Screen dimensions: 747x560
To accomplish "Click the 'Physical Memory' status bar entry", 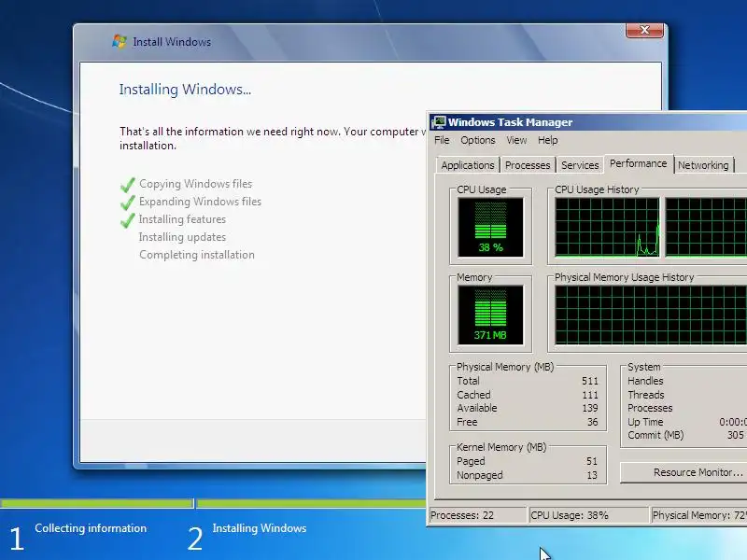I will [699, 515].
